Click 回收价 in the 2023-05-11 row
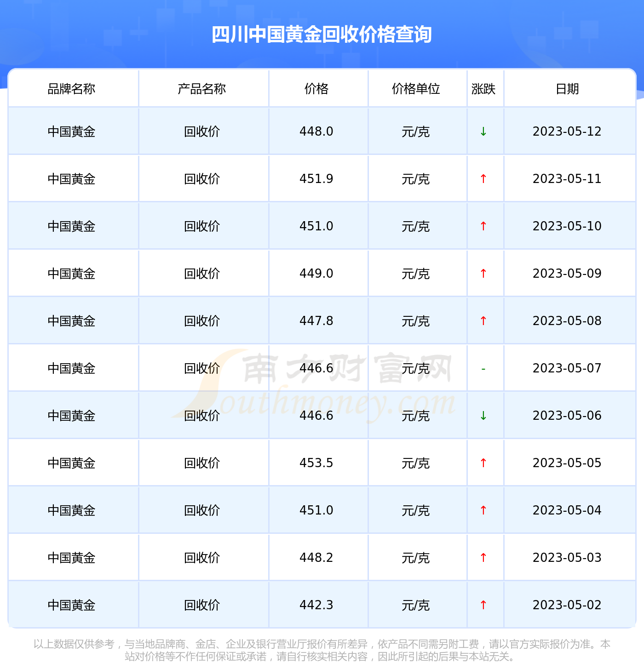 pyautogui.click(x=202, y=179)
